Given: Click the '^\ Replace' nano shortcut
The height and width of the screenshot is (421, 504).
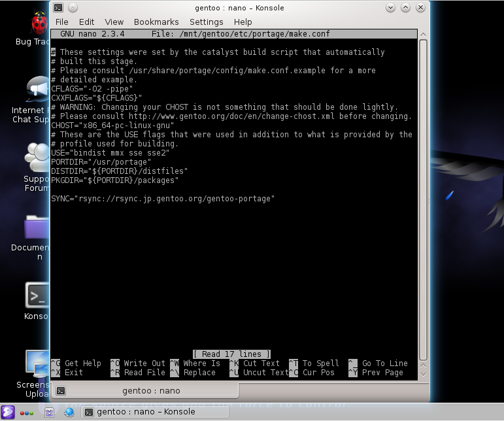Looking at the screenshot, I should 193,373.
